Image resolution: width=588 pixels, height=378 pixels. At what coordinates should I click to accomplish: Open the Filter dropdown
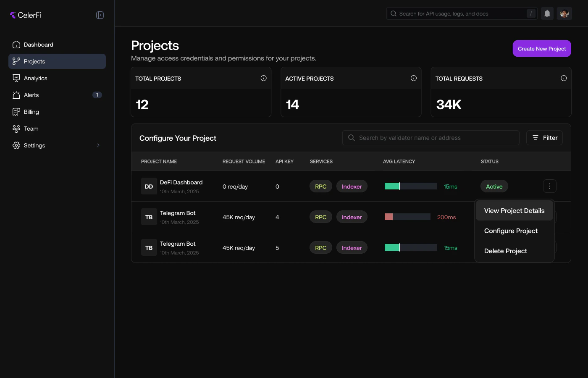(544, 138)
